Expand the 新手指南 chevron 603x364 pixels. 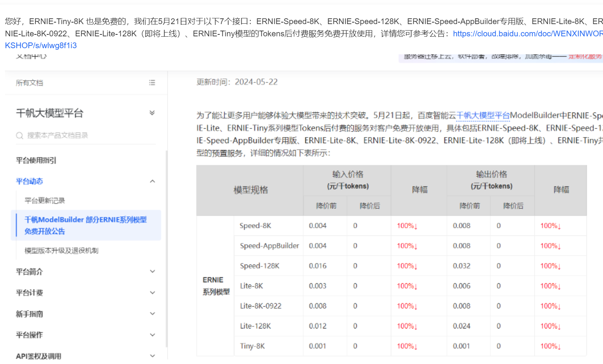(x=153, y=314)
